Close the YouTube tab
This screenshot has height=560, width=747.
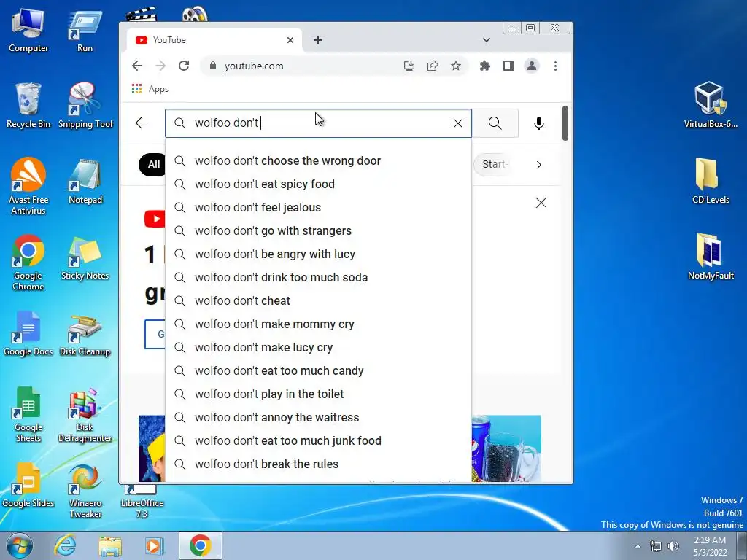click(290, 41)
